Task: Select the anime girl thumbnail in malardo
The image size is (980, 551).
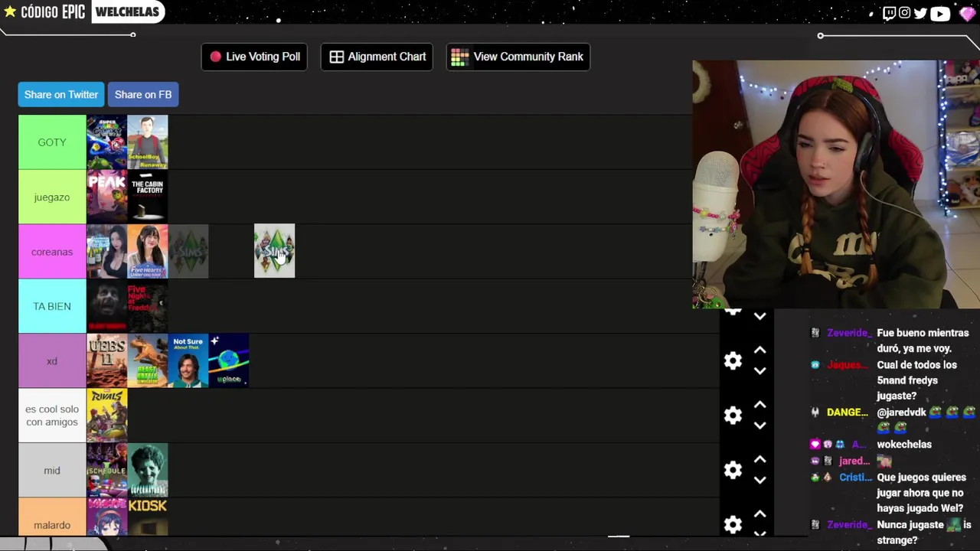Action: (x=106, y=517)
